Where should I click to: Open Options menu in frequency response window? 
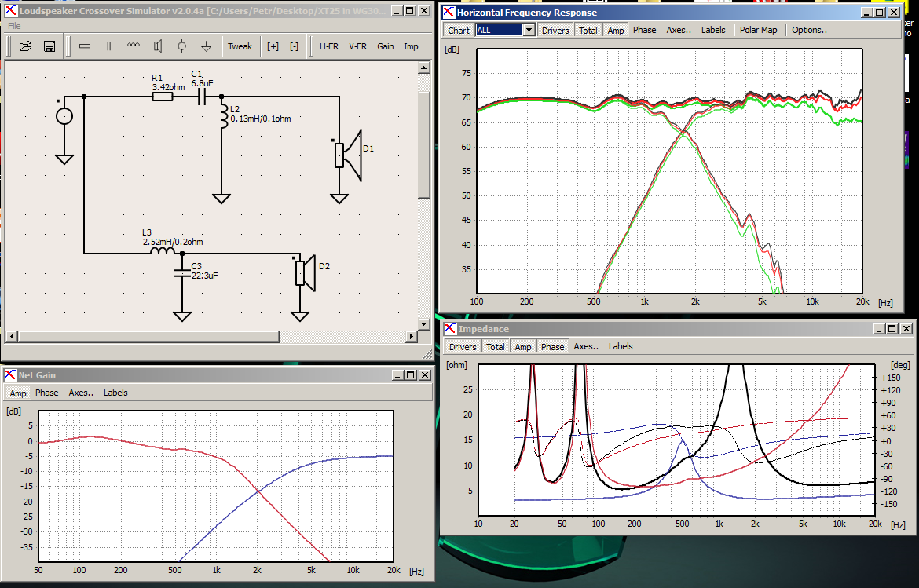[809, 30]
